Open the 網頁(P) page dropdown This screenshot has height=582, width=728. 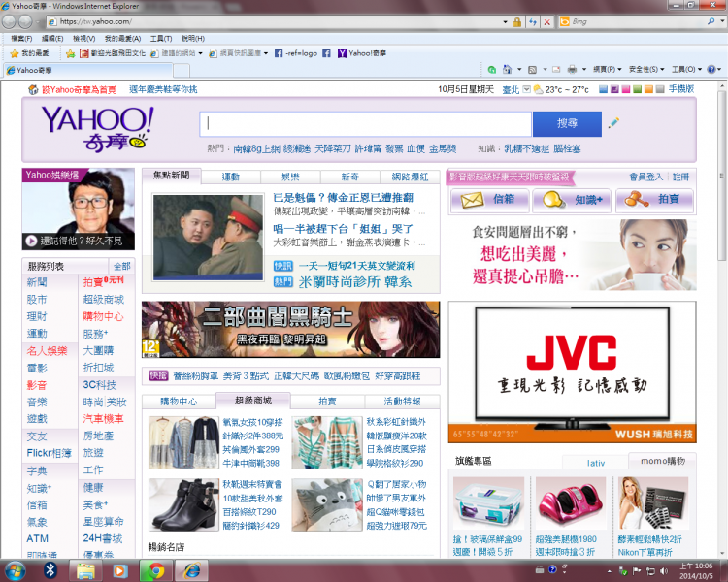(x=607, y=70)
